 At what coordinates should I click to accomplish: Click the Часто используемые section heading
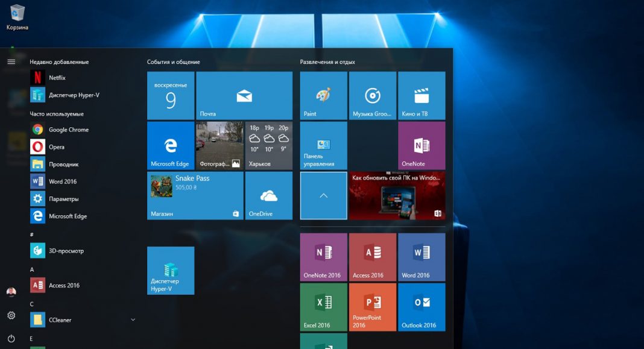click(x=57, y=114)
